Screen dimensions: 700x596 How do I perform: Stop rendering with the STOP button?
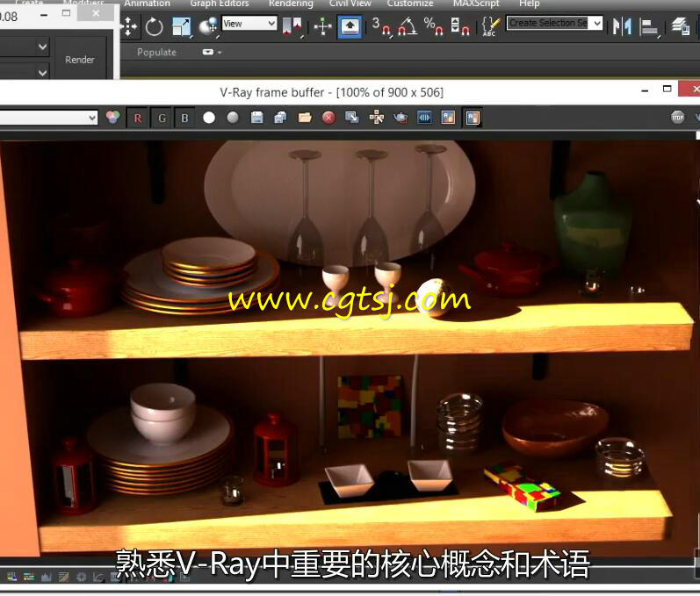coord(677,118)
